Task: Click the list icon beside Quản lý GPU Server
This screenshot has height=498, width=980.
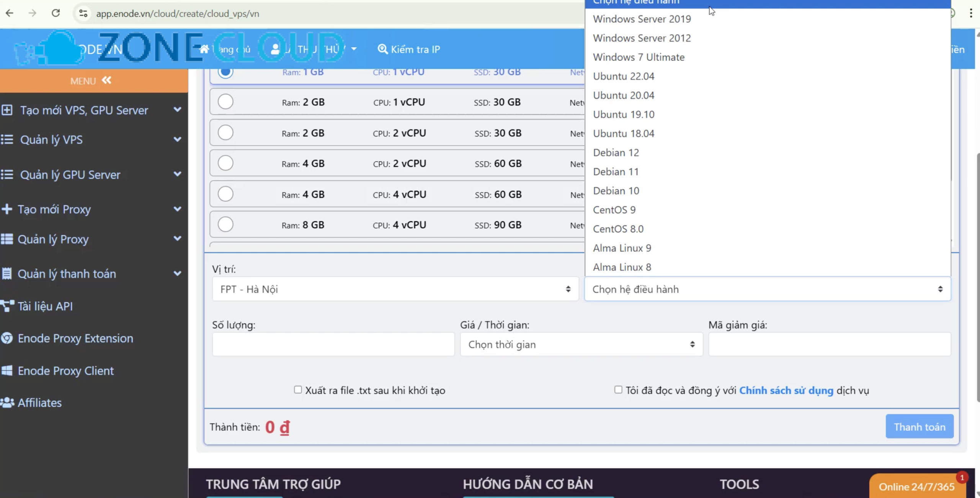Action: click(7, 175)
